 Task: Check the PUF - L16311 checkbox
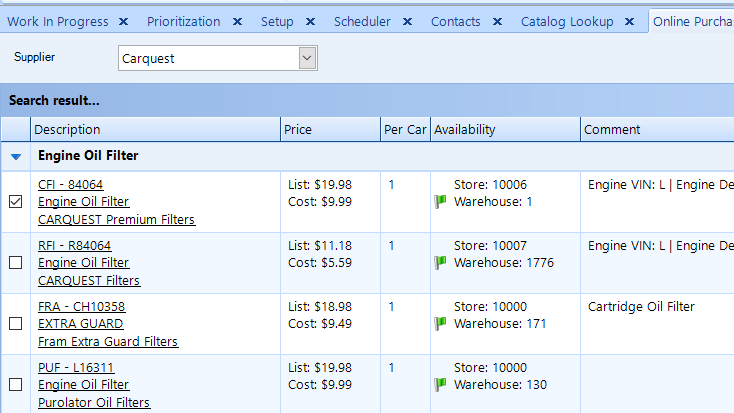click(15, 384)
